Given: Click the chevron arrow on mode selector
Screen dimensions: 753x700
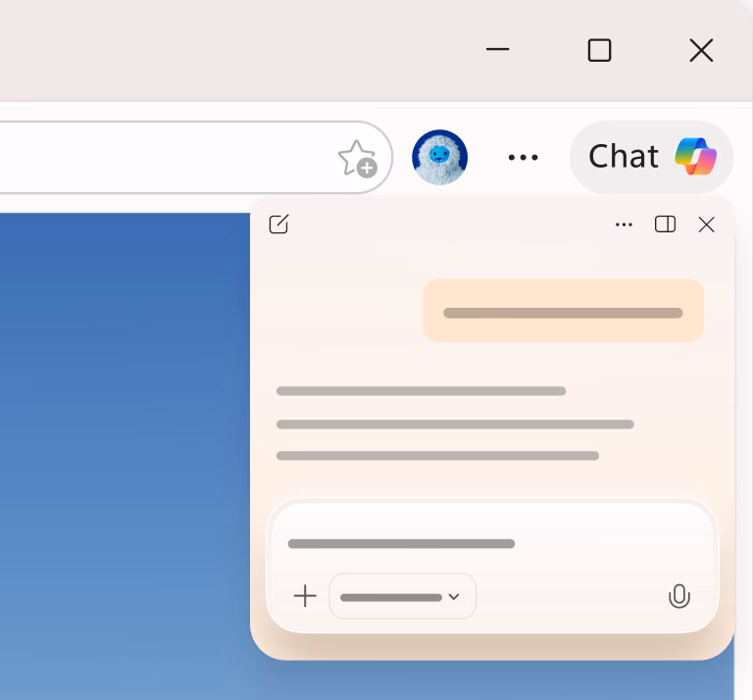Looking at the screenshot, I should (x=453, y=597).
